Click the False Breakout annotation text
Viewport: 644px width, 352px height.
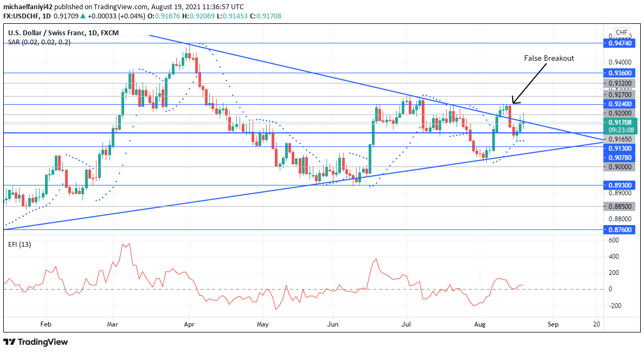(x=549, y=59)
